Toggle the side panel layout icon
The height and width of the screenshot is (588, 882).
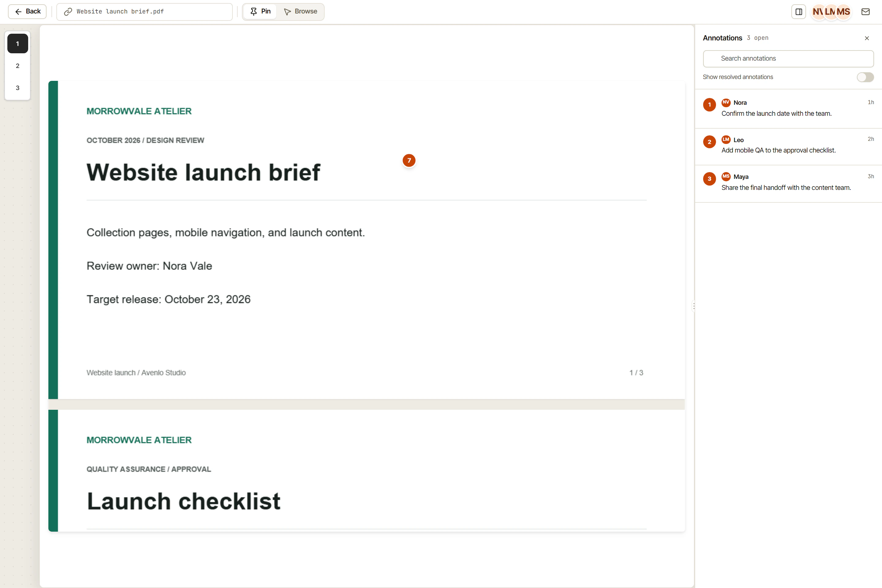[x=799, y=12]
